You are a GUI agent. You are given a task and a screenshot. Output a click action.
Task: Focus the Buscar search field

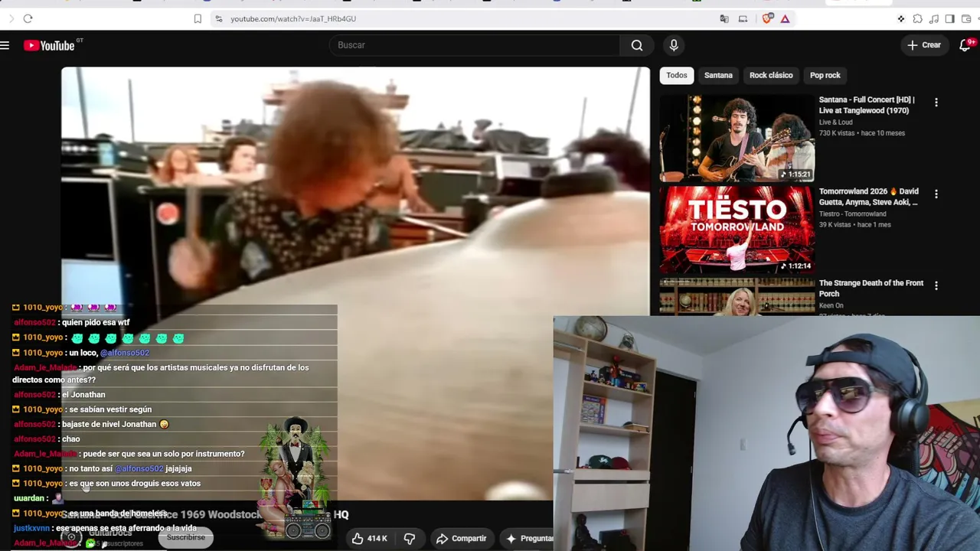[x=476, y=45]
